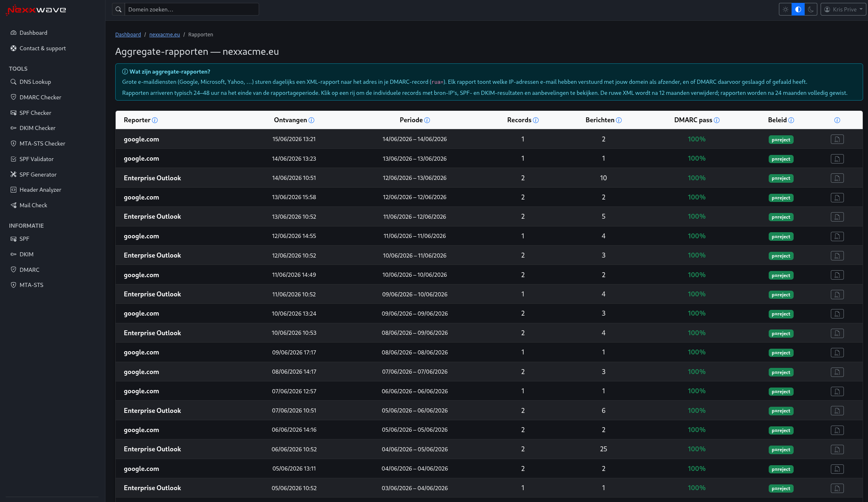This screenshot has width=868, height=502.
Task: Switch to light theme sun icon
Action: click(x=785, y=9)
